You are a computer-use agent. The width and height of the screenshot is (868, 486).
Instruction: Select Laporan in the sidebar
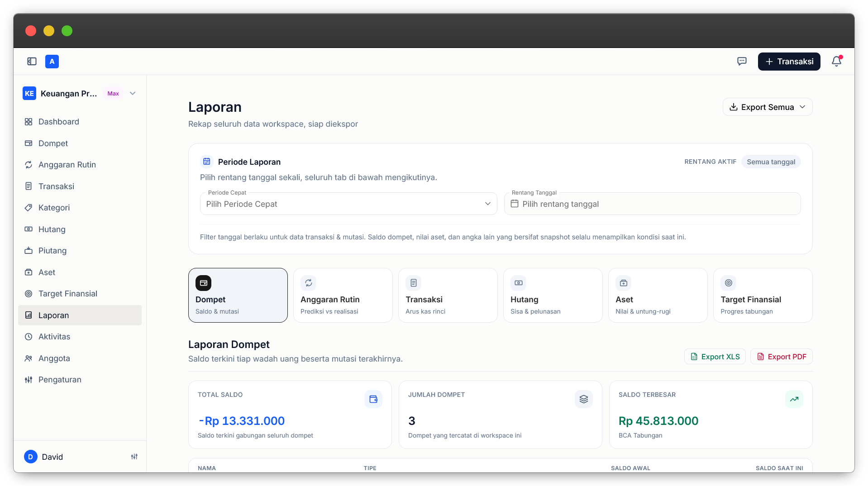[x=80, y=315]
